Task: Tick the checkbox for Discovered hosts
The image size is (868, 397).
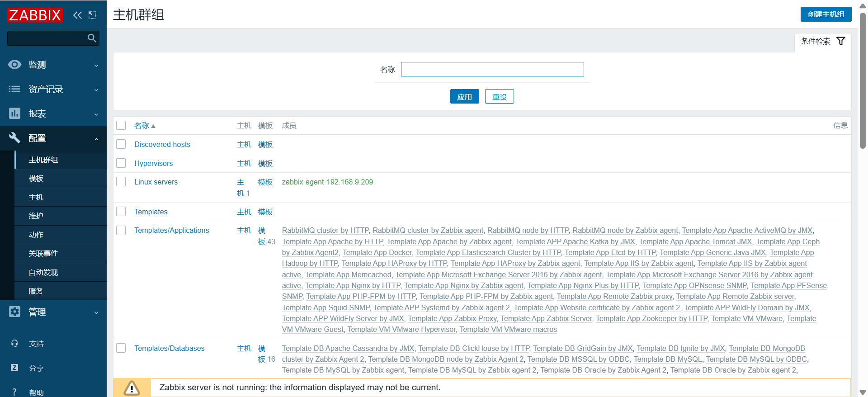Action: [x=121, y=144]
